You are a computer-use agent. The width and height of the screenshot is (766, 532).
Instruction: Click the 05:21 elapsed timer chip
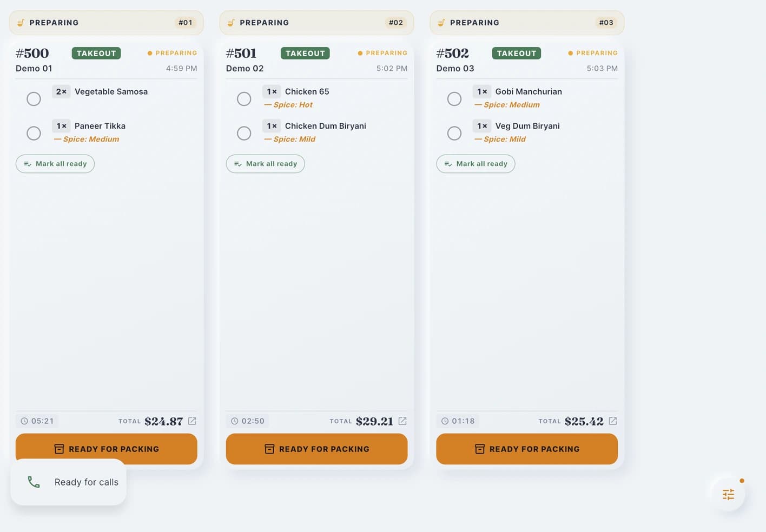(37, 421)
